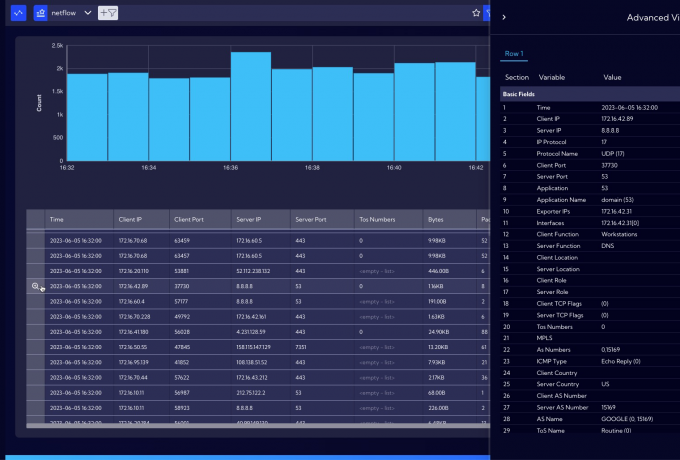Screen dimensions: 680x460
Task: Click the Bytes column header
Action: tap(435, 218)
